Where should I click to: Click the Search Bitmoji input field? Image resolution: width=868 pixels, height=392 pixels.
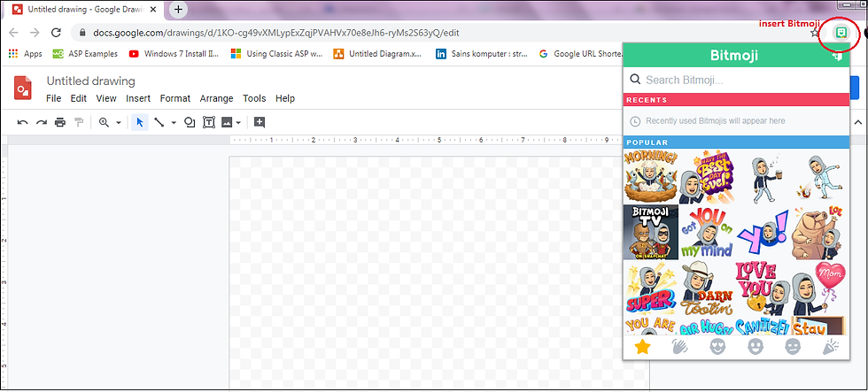[x=736, y=81]
